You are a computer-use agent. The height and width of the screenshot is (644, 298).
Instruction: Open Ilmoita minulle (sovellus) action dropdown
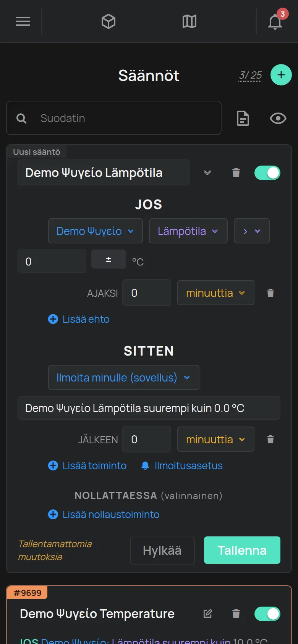(x=124, y=377)
